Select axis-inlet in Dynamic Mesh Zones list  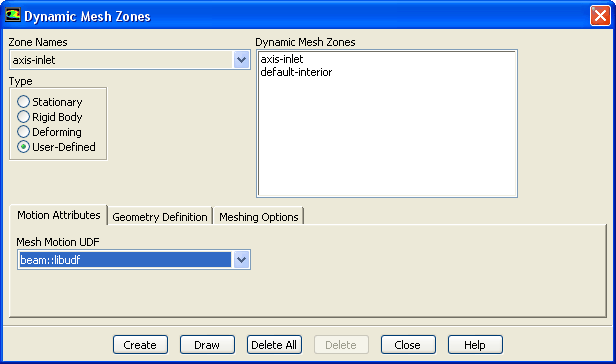[282, 59]
